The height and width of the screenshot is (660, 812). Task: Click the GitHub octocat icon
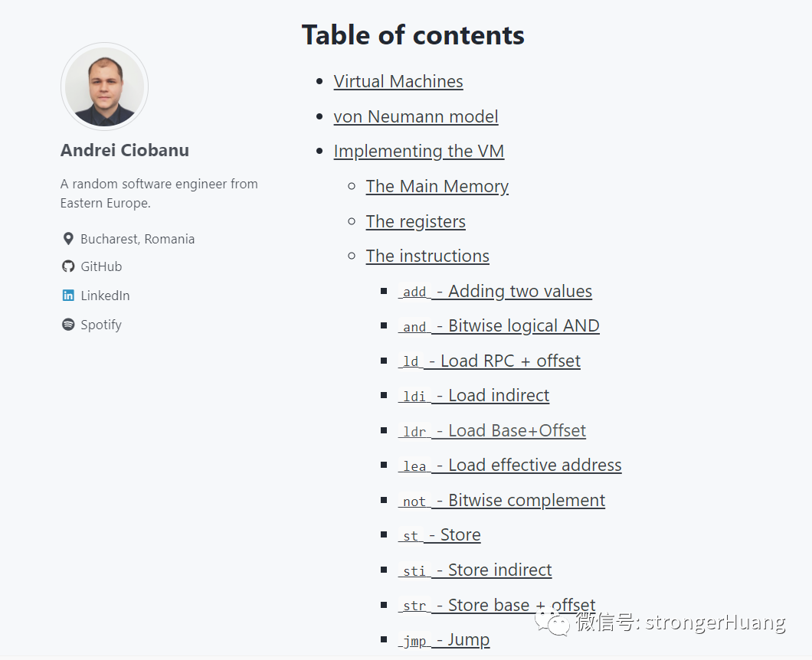(68, 266)
